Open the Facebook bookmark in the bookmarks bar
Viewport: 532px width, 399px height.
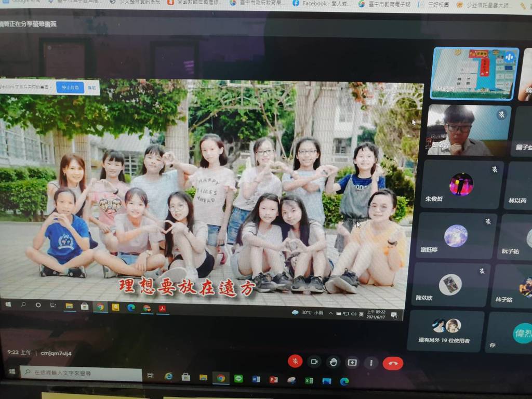point(320,4)
